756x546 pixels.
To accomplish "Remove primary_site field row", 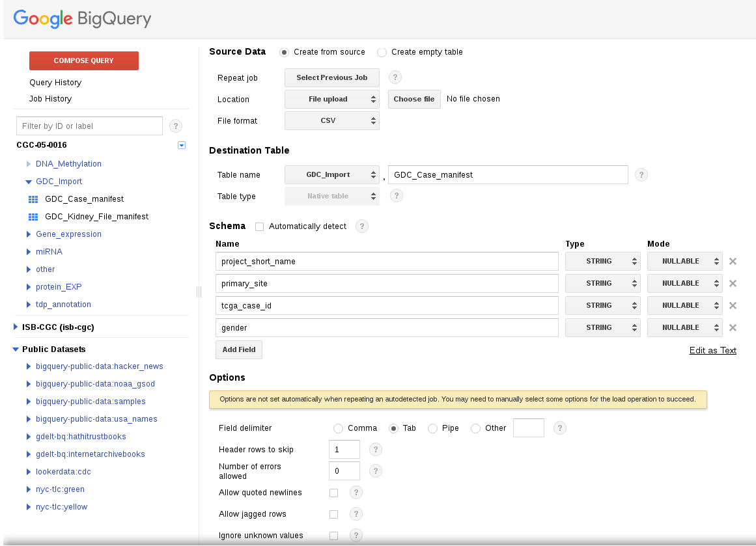I will (x=733, y=283).
